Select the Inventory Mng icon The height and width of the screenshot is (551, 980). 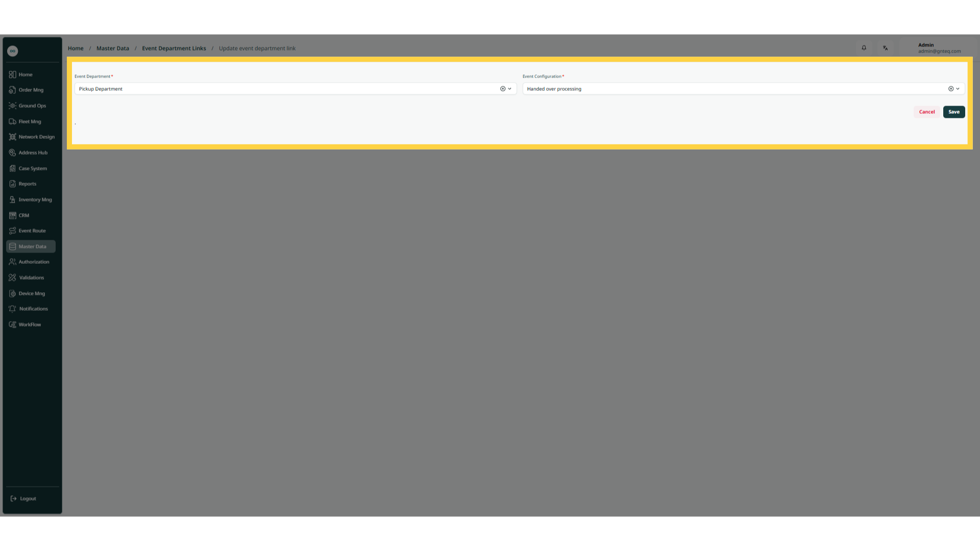pos(12,199)
